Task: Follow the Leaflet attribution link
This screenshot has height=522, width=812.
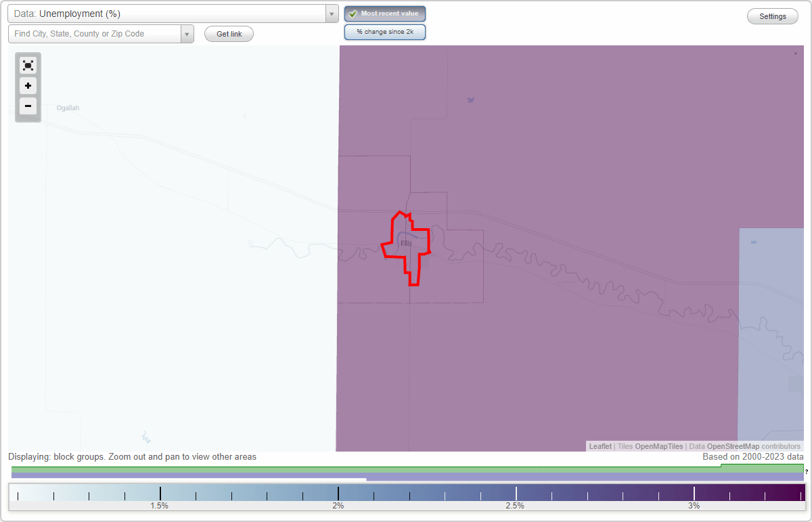Action: (600, 446)
